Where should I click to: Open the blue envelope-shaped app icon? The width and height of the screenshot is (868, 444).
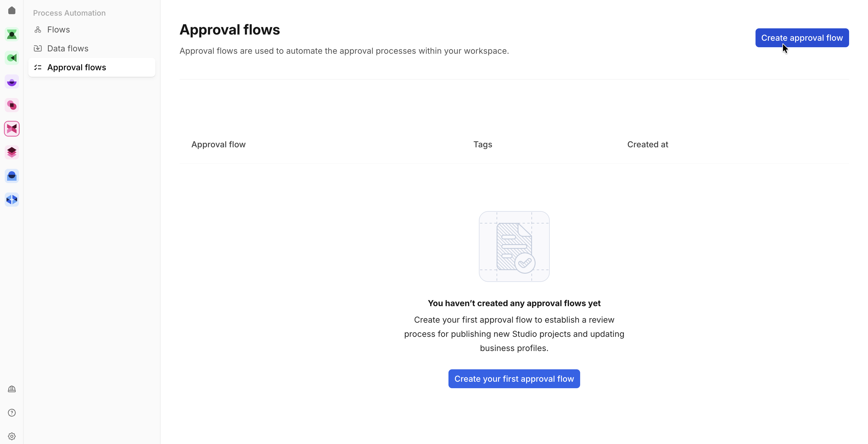(x=12, y=176)
